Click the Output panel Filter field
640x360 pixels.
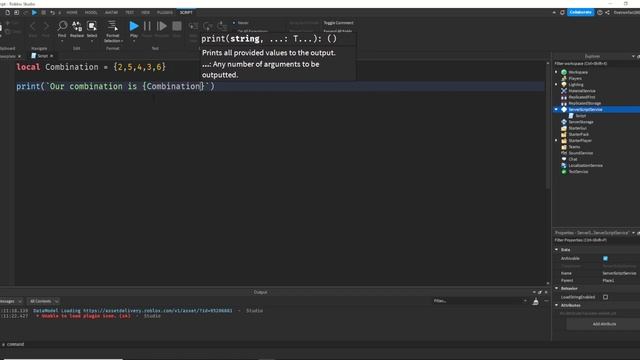coord(480,301)
